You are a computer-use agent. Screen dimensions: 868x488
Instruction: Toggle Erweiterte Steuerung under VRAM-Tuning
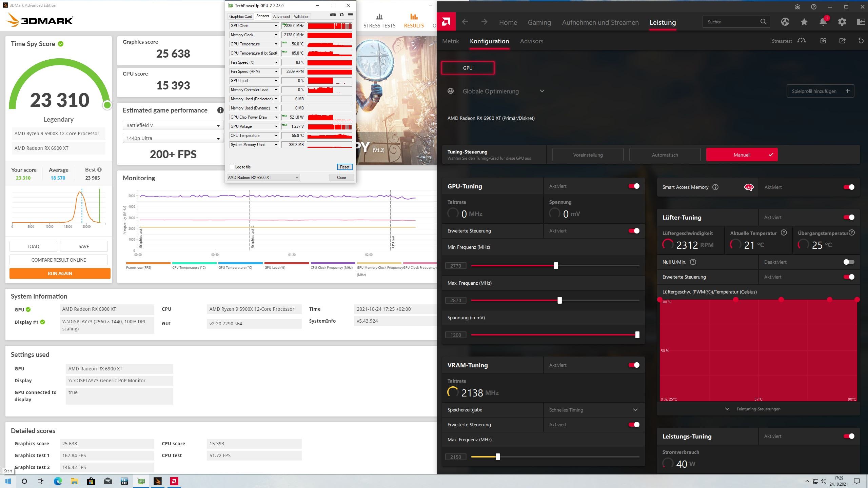tap(634, 425)
